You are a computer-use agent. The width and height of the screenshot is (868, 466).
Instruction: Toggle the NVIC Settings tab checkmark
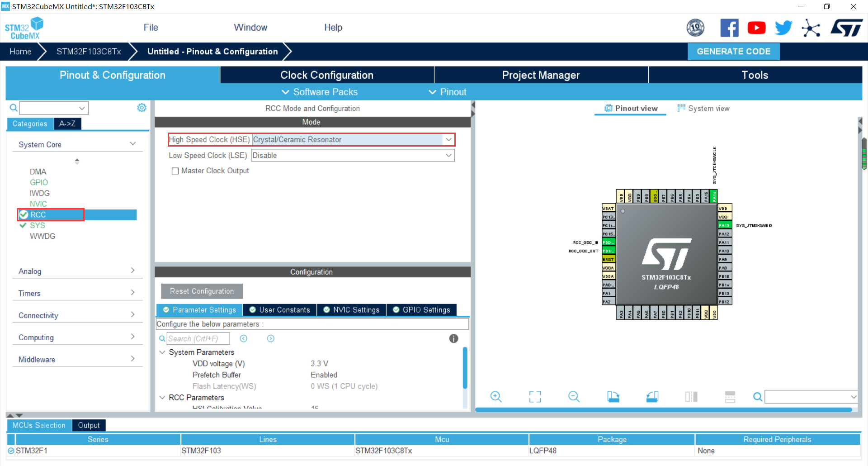click(326, 309)
